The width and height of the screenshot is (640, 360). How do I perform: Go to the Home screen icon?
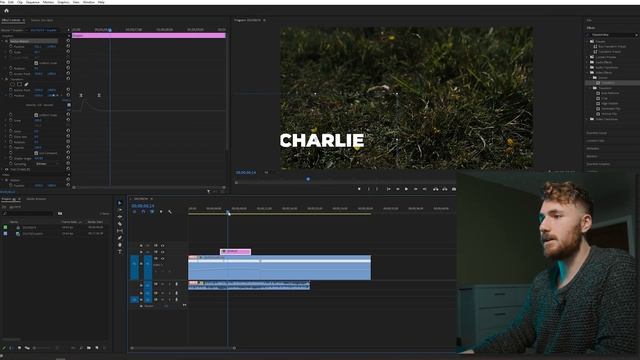6,11
